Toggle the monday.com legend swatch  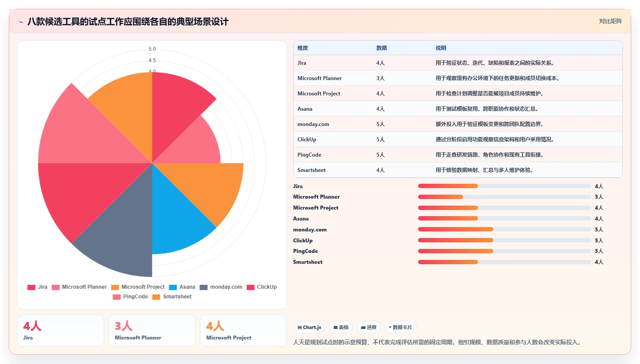pos(204,287)
